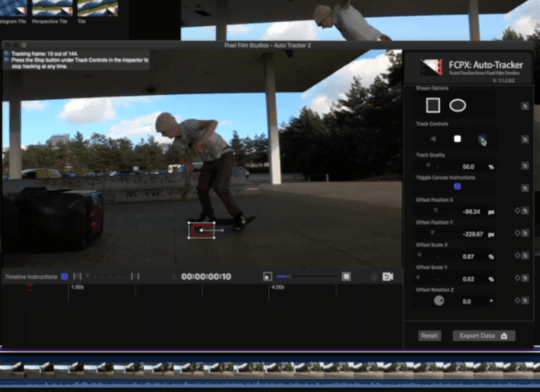The width and height of the screenshot is (540, 392).
Task: Edit the Offset Scale Y value 0.52
Action: coord(469,279)
